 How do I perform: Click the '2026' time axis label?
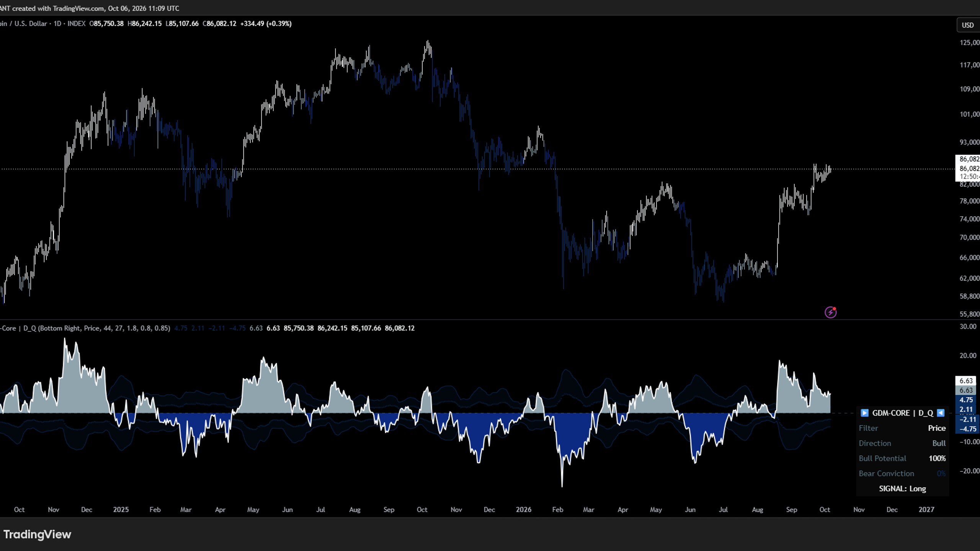click(x=524, y=509)
